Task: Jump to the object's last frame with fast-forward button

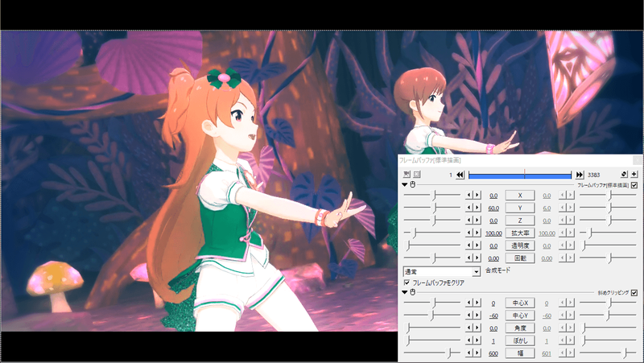Action: 579,175
